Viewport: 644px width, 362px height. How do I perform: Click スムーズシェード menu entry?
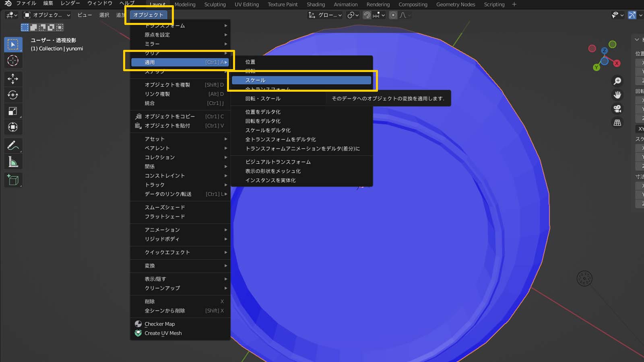165,207
